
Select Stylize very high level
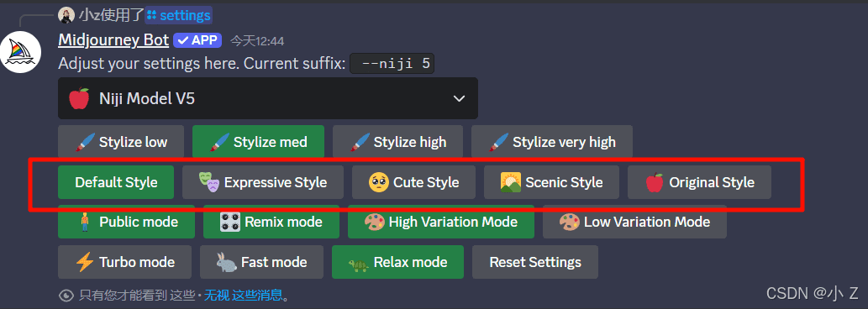(552, 142)
